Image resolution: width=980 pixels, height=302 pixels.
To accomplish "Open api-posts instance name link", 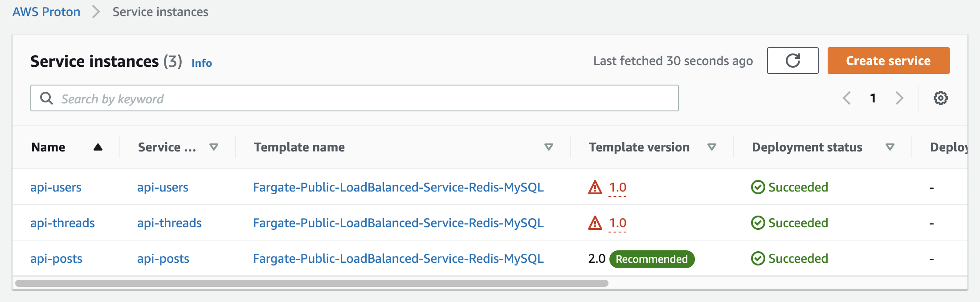I will (x=56, y=258).
